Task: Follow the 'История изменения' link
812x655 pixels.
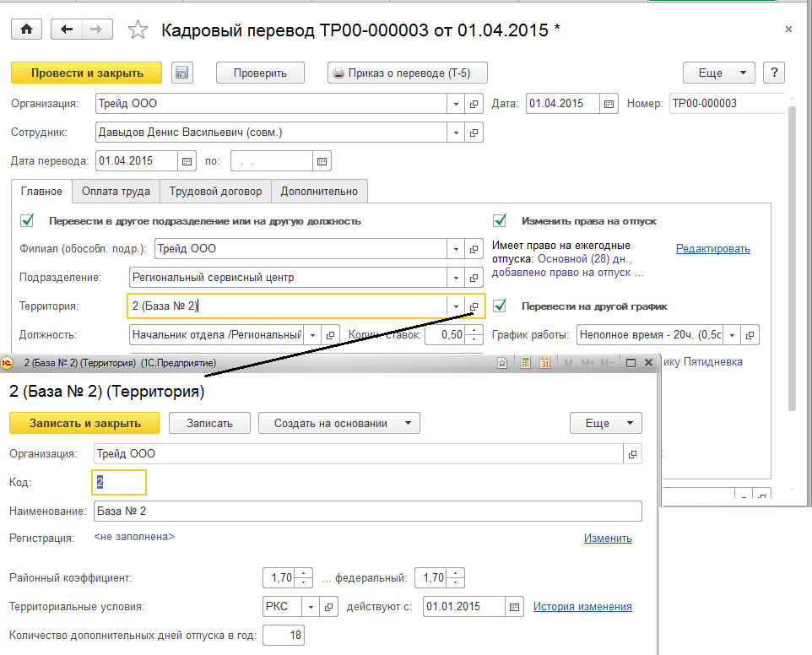Action: pos(582,607)
